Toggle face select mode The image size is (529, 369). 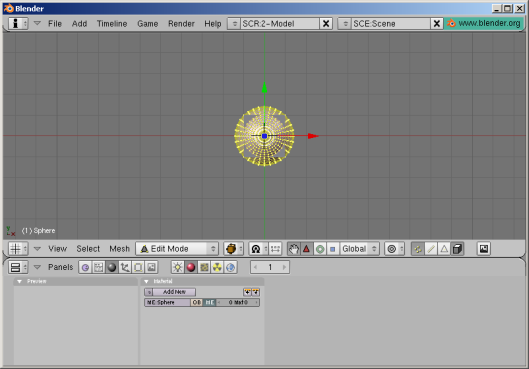click(444, 249)
